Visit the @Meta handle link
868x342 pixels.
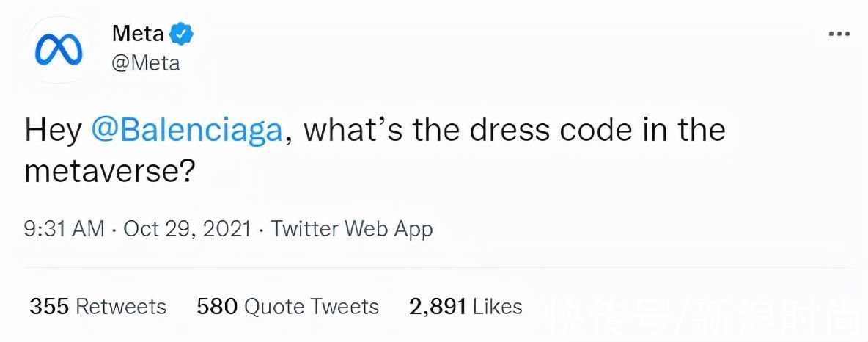pos(146,63)
